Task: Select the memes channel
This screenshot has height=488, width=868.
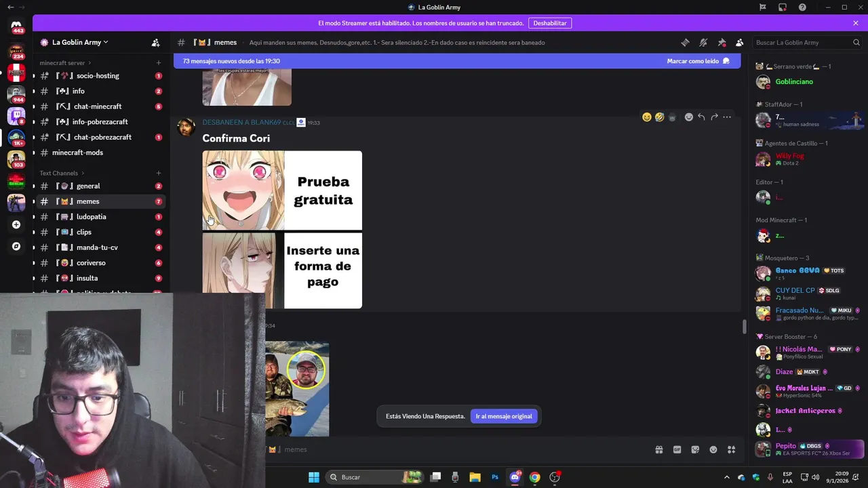Action: [101, 201]
